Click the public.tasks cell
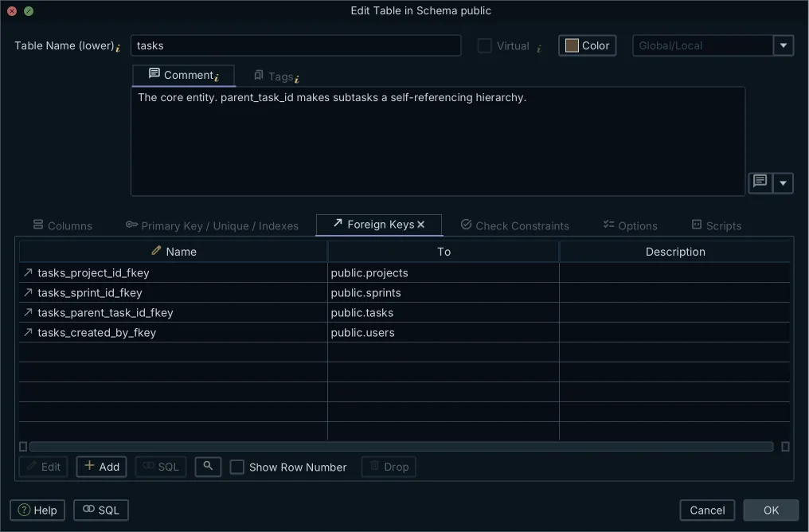809x532 pixels. (444, 312)
